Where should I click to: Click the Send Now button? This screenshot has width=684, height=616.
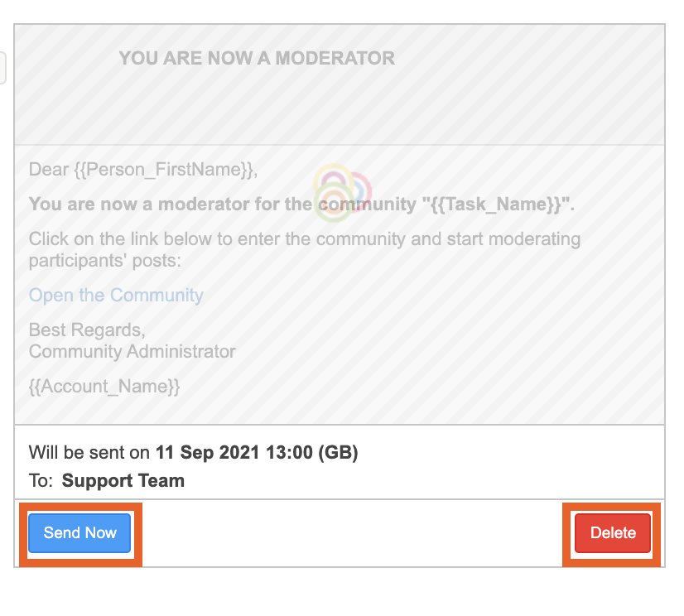79,533
